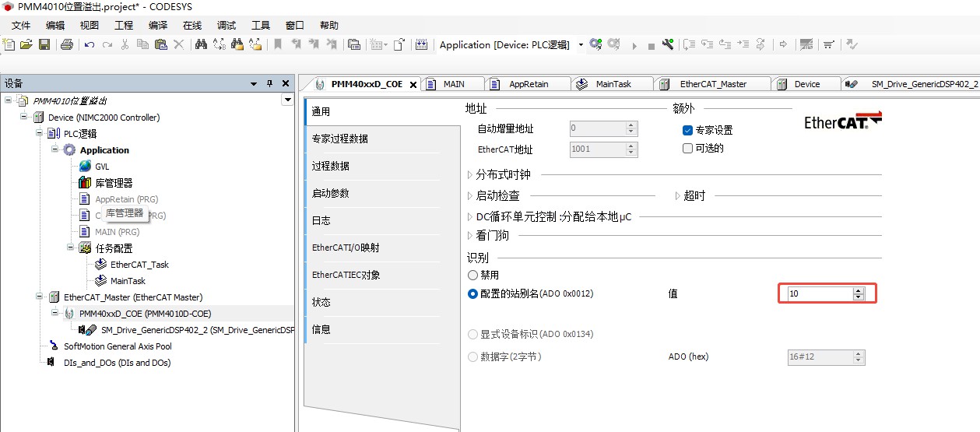980x432 pixels.
Task: Switch to the EtherCAT_Master tab
Action: 713,84
